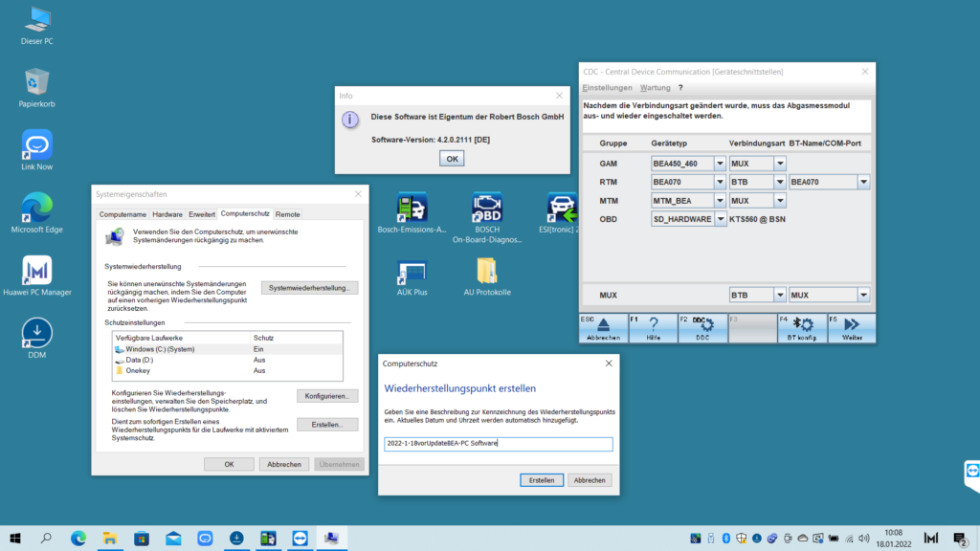The image size is (980, 551).
Task: Expand the RTM BT-Name BEA070 dropdown
Action: (x=863, y=182)
